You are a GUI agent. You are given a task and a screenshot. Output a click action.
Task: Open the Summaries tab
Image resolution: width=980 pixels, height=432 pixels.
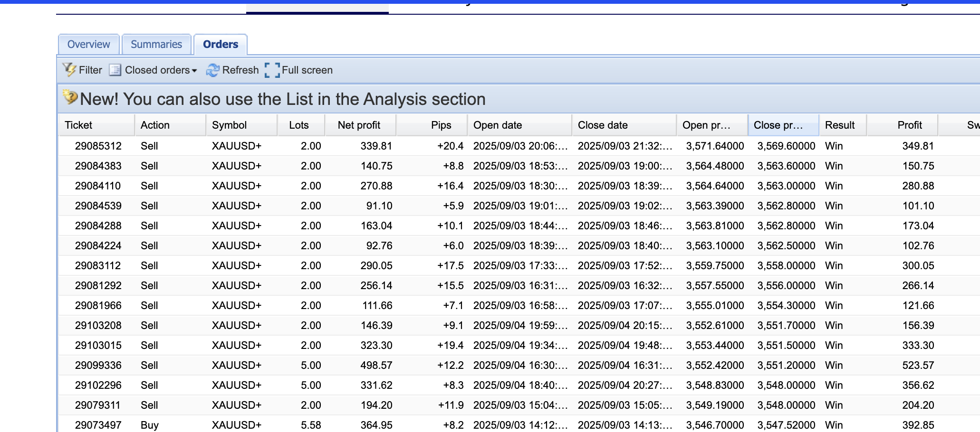156,44
